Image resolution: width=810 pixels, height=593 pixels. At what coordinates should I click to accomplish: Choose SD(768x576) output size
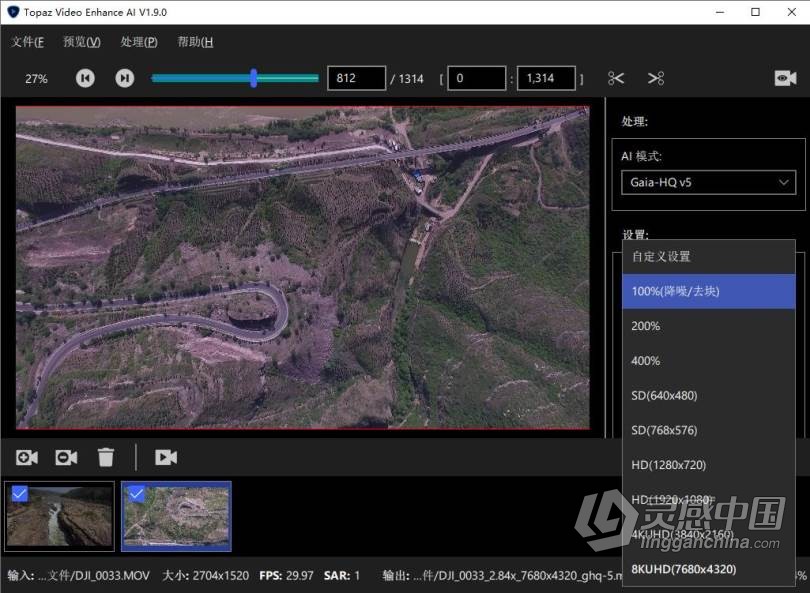[708, 430]
